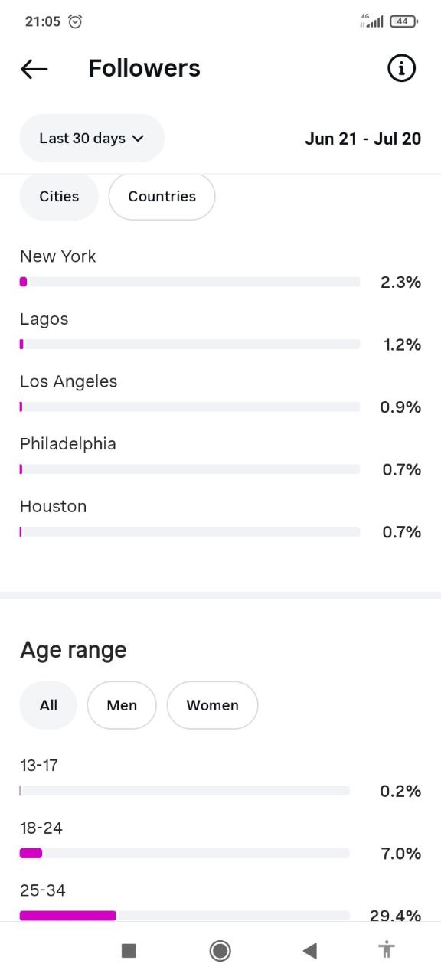Tap the chevron beside Last 30 days
This screenshot has width=441, height=980.
(138, 139)
